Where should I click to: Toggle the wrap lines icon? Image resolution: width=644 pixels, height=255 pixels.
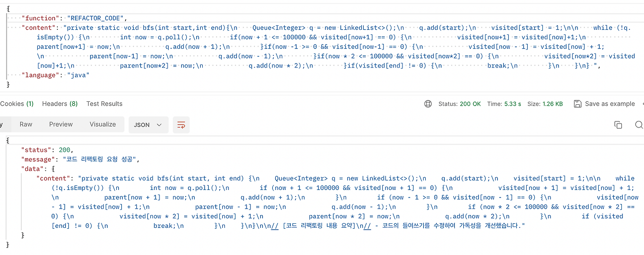[181, 124]
